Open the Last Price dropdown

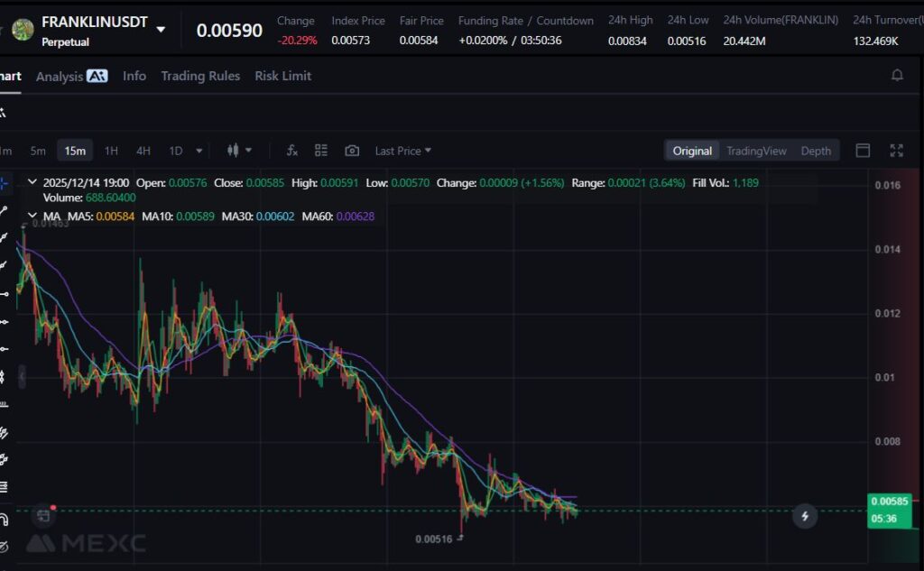click(402, 151)
